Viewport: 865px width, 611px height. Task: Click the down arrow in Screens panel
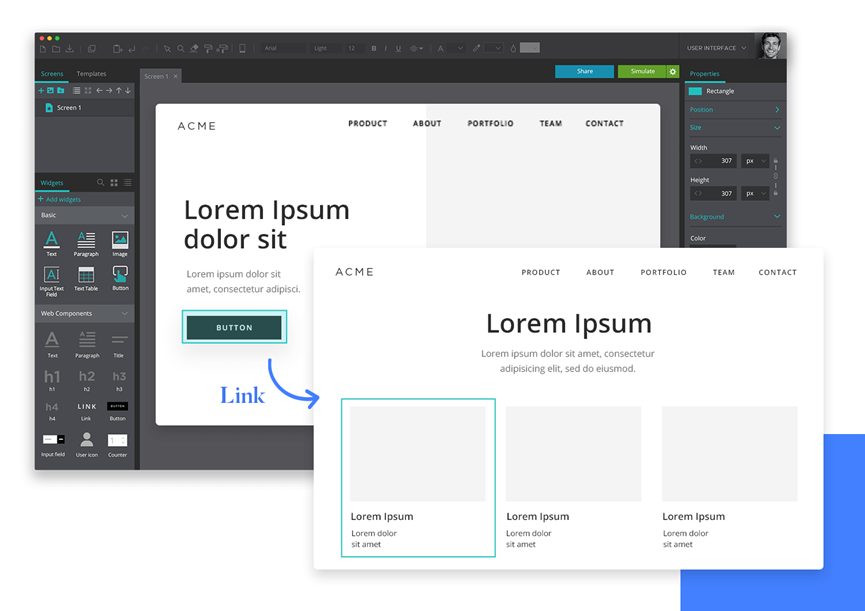click(128, 90)
